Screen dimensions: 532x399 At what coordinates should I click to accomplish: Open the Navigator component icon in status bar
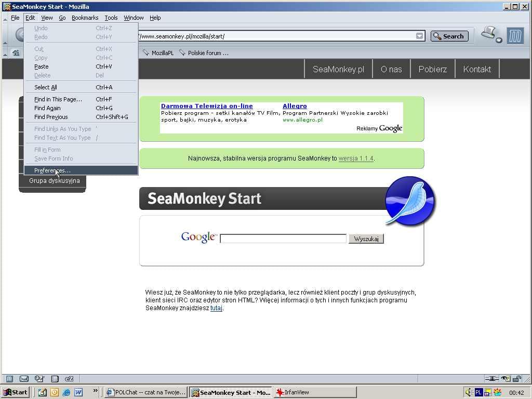(10, 379)
